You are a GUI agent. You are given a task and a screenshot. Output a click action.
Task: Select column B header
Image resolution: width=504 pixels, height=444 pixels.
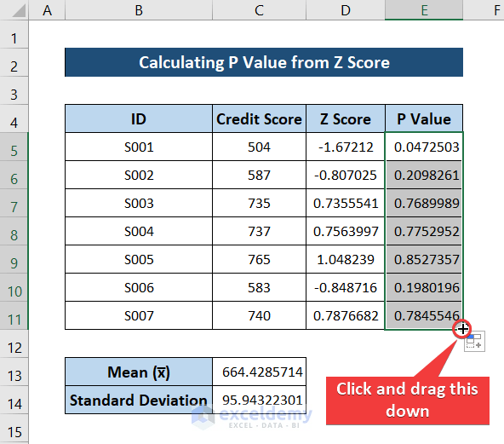point(139,10)
